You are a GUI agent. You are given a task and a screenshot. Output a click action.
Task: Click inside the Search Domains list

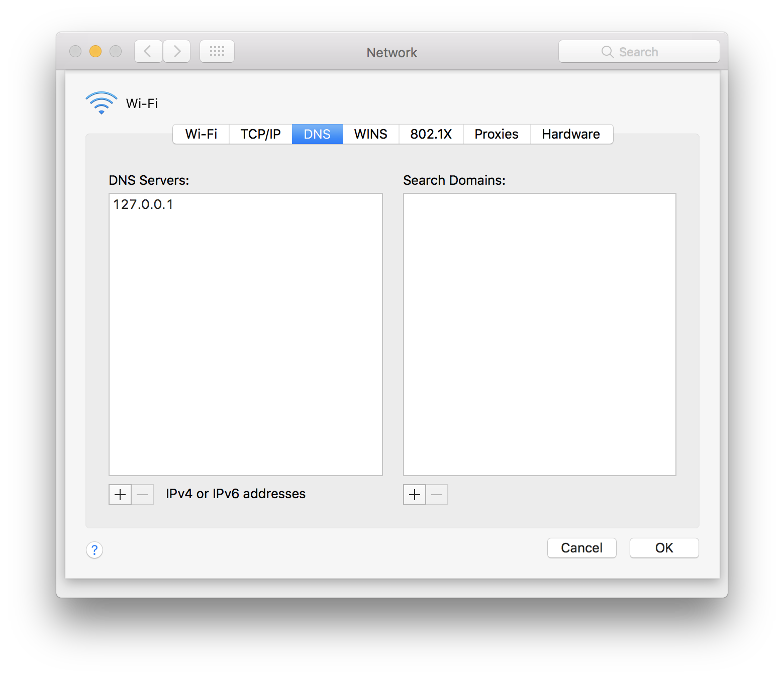point(540,334)
